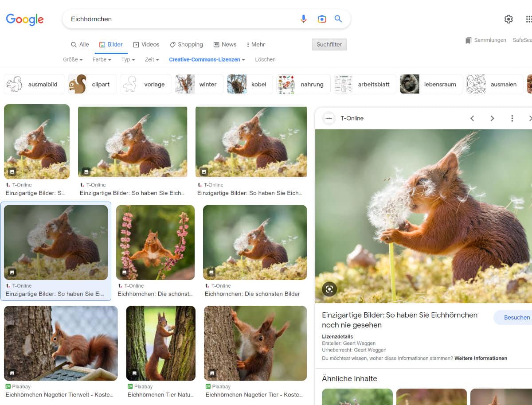Click the voice search microphone icon
The width and height of the screenshot is (532, 405).
click(x=304, y=19)
